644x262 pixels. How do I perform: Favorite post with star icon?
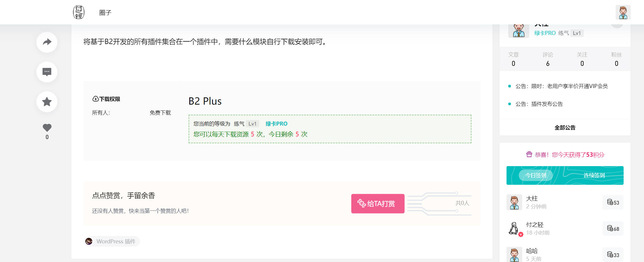coord(47,102)
